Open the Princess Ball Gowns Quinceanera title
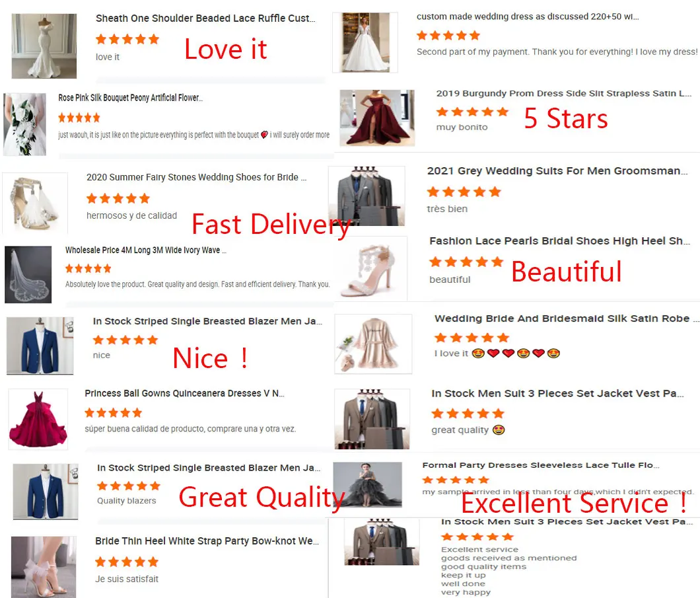 [184, 393]
